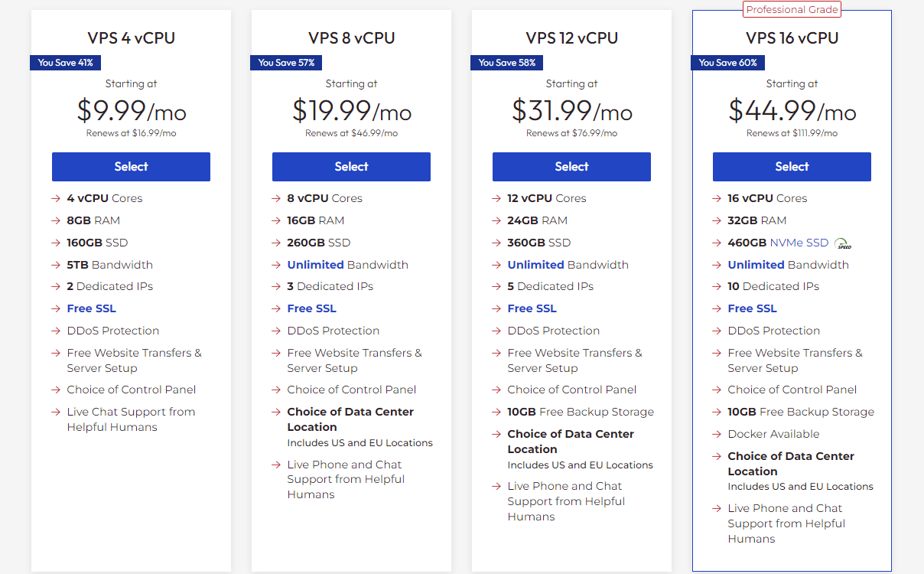Click the Professional Grade label
Screen dimensions: 924x574
[792, 10]
